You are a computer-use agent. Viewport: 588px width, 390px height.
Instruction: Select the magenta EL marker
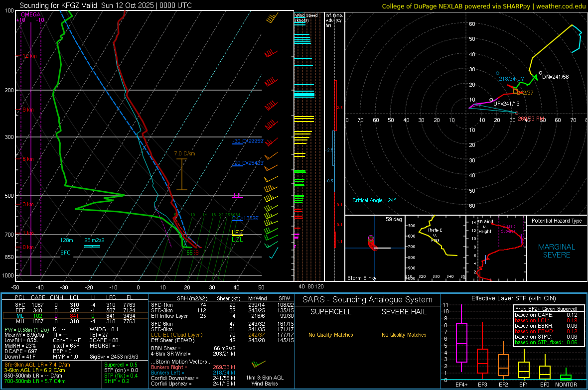pyautogui.click(x=237, y=195)
